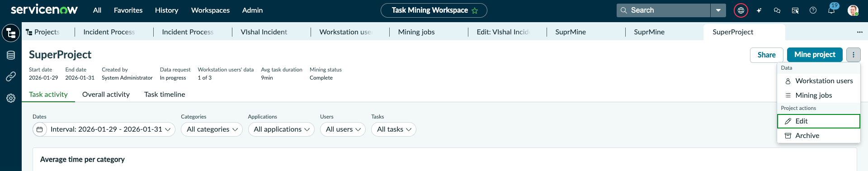This screenshot has width=868, height=171.
Task: Click the Share button
Action: (767, 55)
